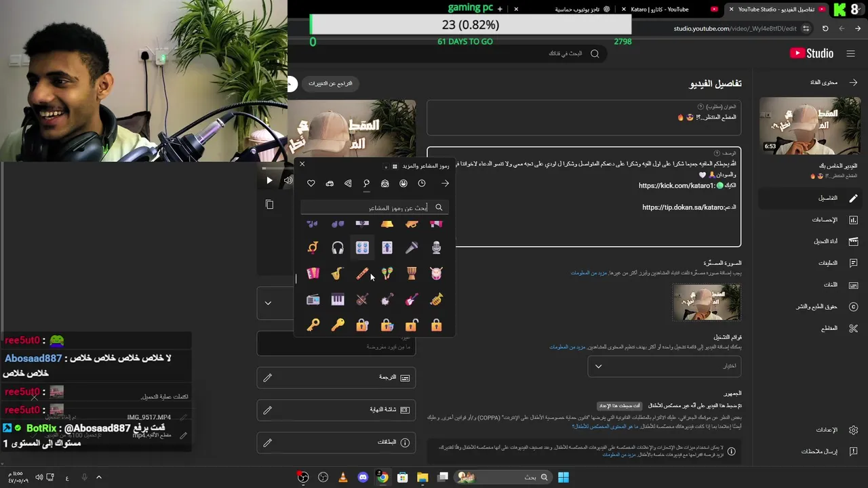Toggle the video preview volume
The width and height of the screenshot is (868, 488).
[x=288, y=180]
